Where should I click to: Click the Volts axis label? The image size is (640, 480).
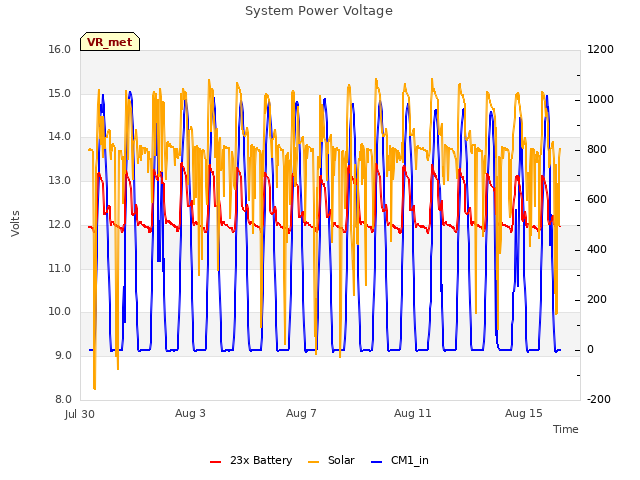pyautogui.click(x=15, y=223)
